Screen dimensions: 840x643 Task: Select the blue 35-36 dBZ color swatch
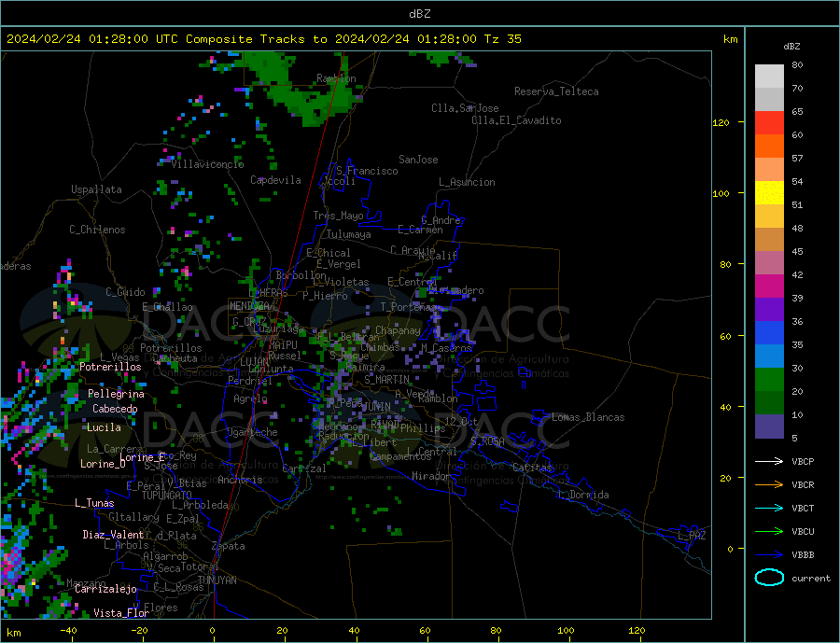pos(769,333)
